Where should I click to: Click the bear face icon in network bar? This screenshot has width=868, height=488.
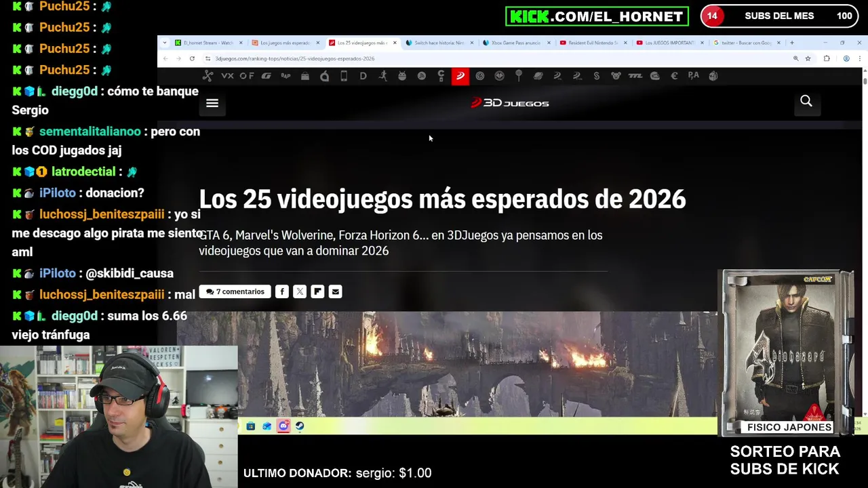[x=616, y=76]
